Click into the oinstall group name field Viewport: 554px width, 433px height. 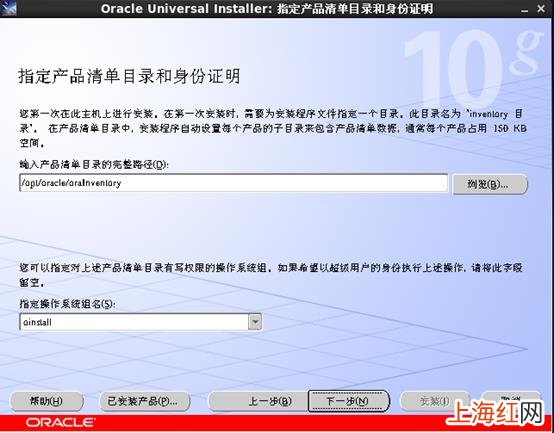pos(134,322)
